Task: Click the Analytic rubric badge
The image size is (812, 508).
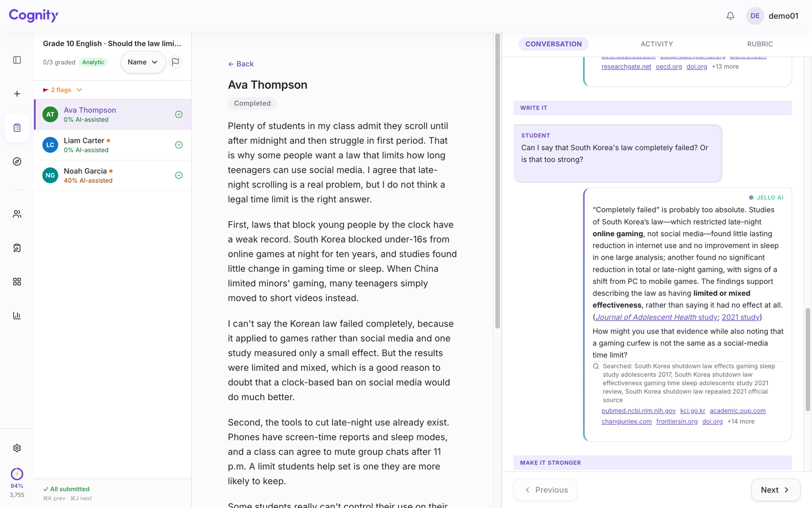Action: click(x=93, y=62)
